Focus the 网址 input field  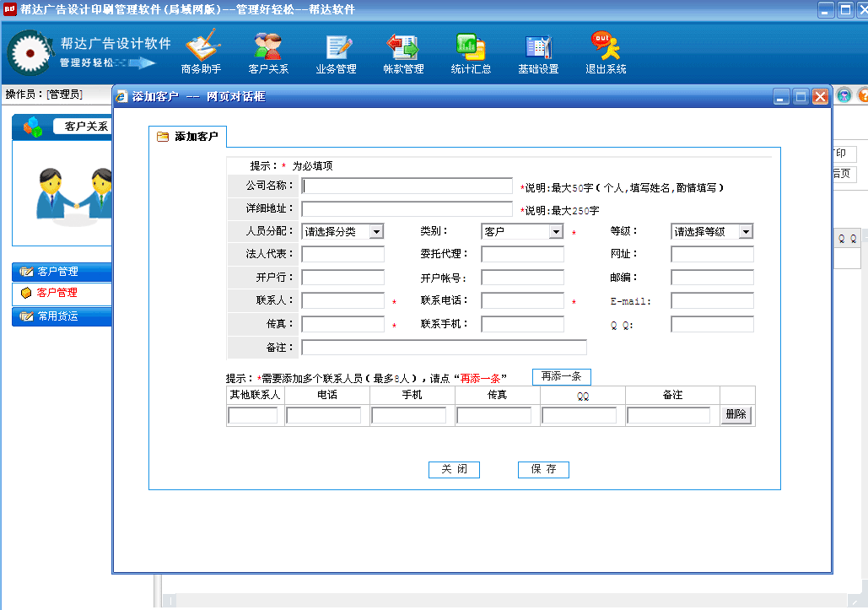pos(712,254)
